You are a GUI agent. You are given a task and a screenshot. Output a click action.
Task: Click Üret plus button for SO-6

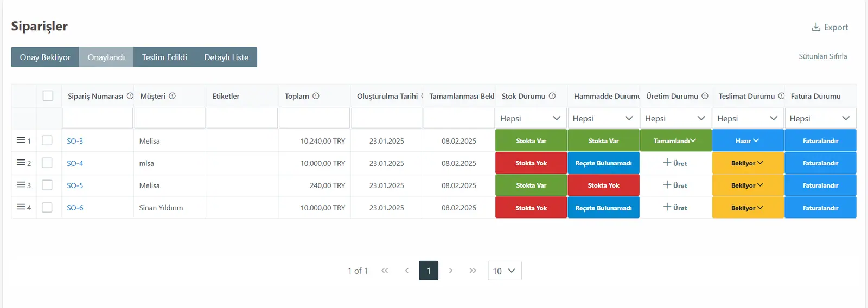point(675,207)
